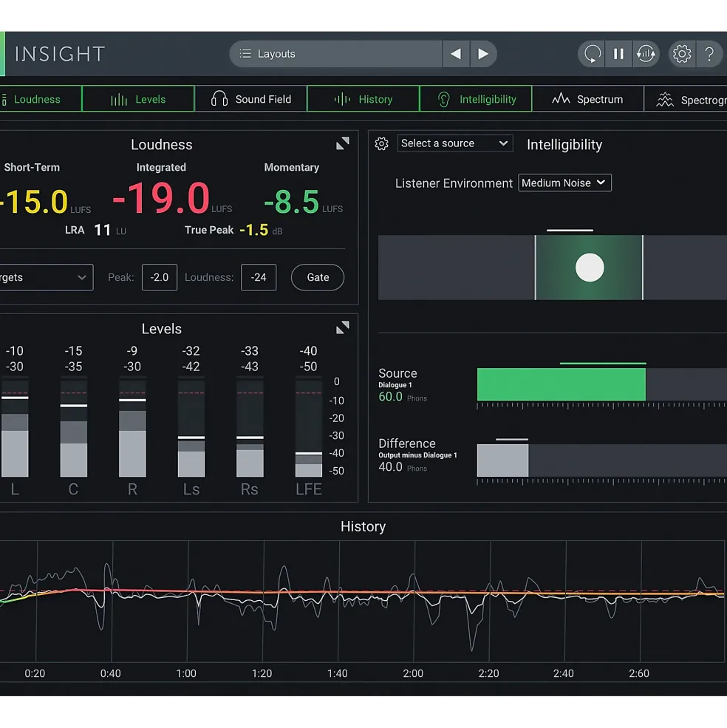Click the Integrated -19.0 reading
Viewport: 727px width, 728px height.
click(x=161, y=198)
